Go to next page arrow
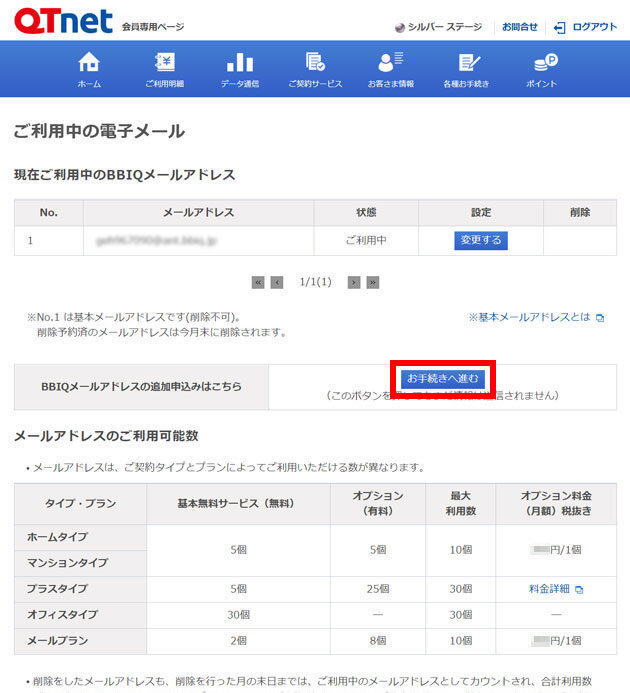Viewport: 630px width, 693px height. click(354, 283)
